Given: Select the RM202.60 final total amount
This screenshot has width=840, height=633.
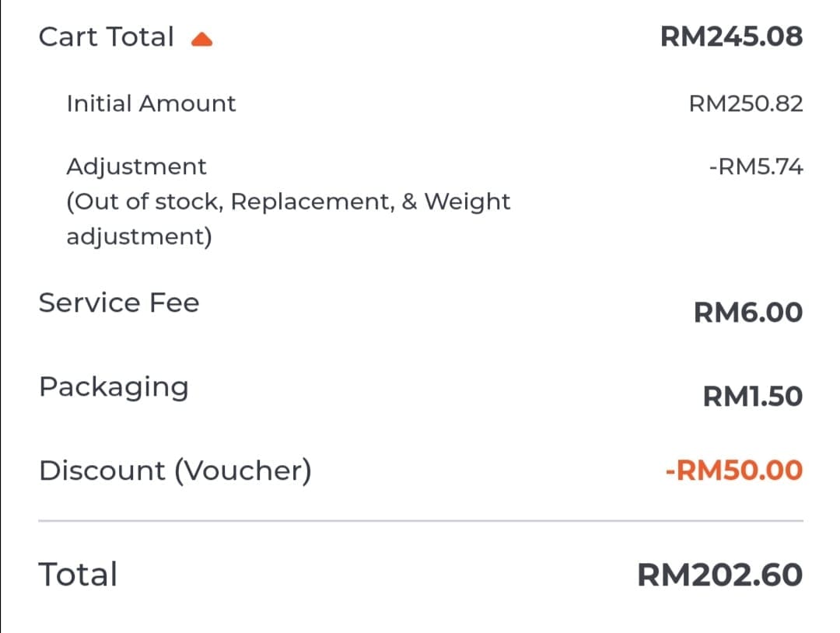Looking at the screenshot, I should point(720,575).
